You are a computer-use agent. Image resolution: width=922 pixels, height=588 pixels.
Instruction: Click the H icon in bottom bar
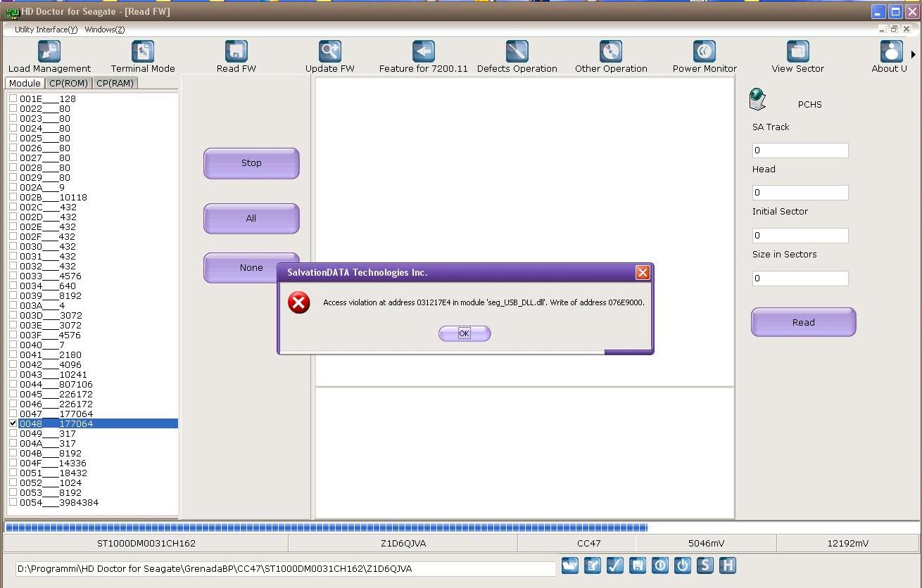(x=728, y=565)
